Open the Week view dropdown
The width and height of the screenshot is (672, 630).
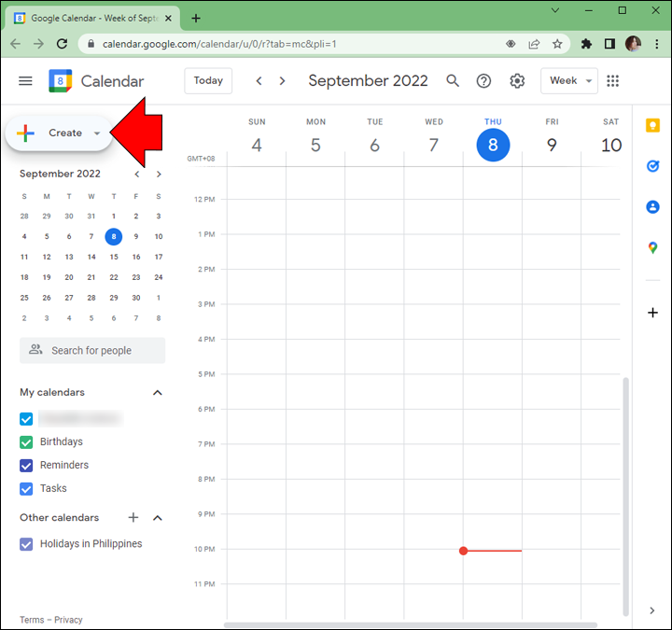(569, 80)
